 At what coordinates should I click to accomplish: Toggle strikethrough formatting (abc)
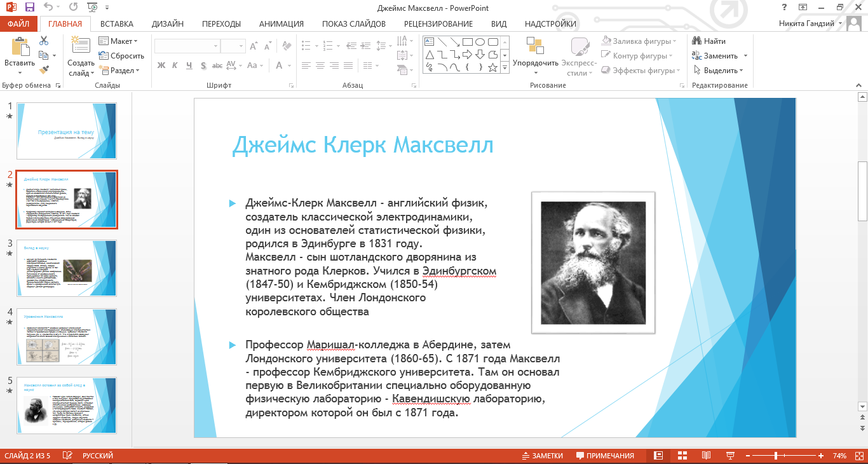[217, 65]
